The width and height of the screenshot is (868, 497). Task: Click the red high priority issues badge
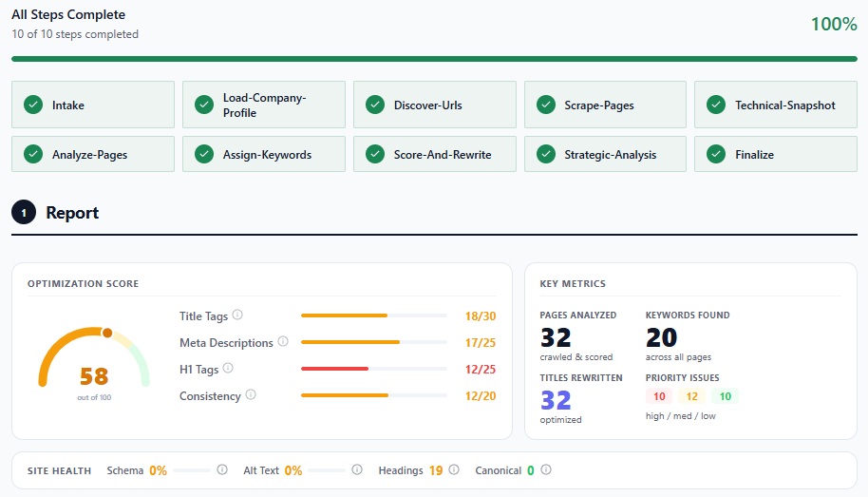[659, 396]
